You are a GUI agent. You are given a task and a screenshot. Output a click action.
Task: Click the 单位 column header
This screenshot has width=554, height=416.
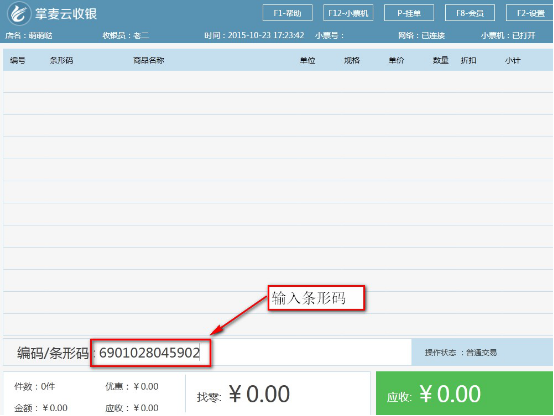pos(307,60)
